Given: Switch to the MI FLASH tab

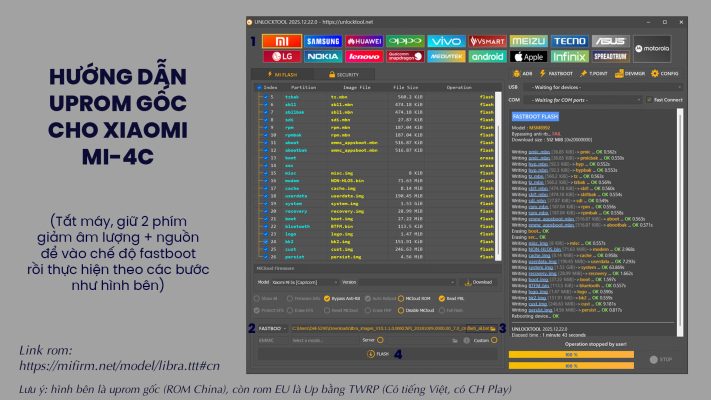Looking at the screenshot, I should click(x=286, y=74).
